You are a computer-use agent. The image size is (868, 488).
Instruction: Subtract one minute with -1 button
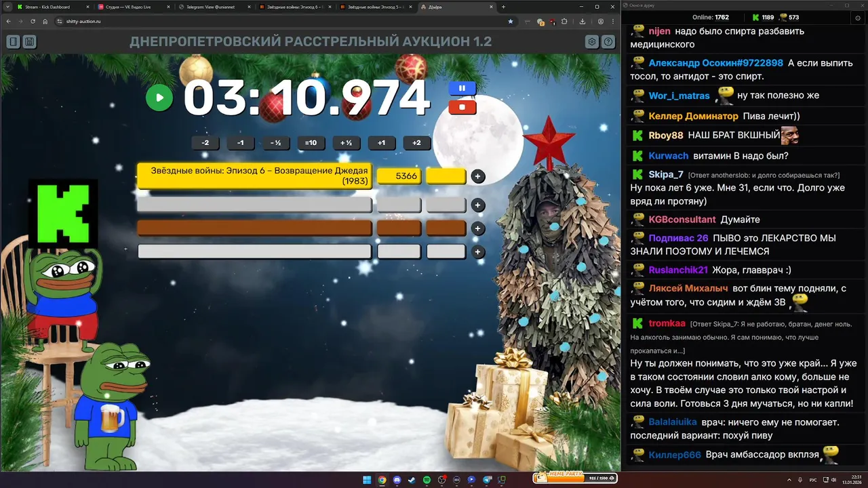241,143
